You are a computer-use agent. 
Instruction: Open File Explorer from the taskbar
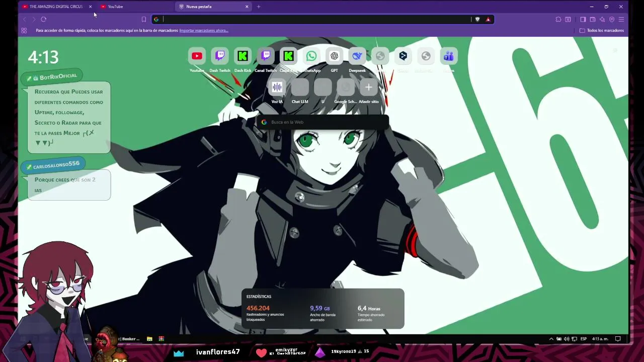click(149, 339)
